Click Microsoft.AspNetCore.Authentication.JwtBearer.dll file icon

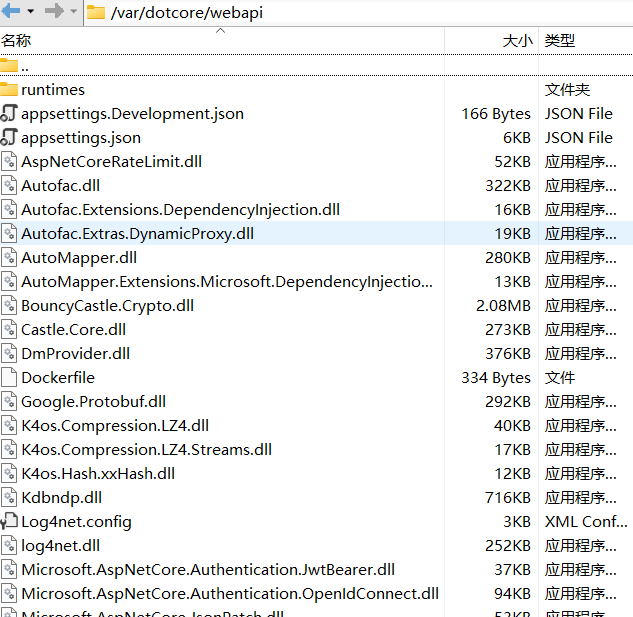(x=9, y=569)
